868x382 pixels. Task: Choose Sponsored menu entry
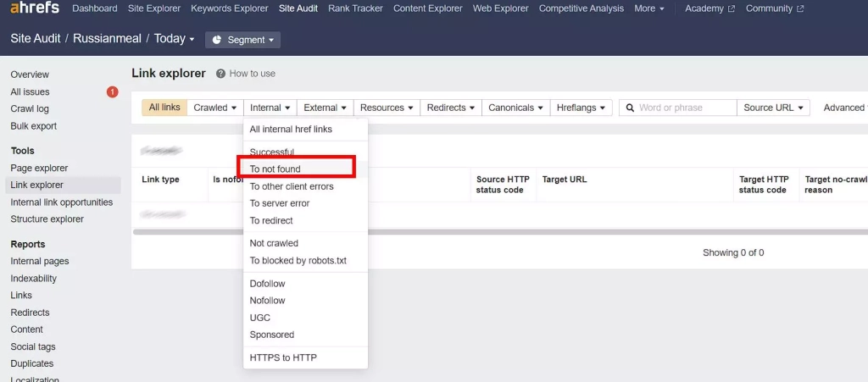(x=305, y=335)
